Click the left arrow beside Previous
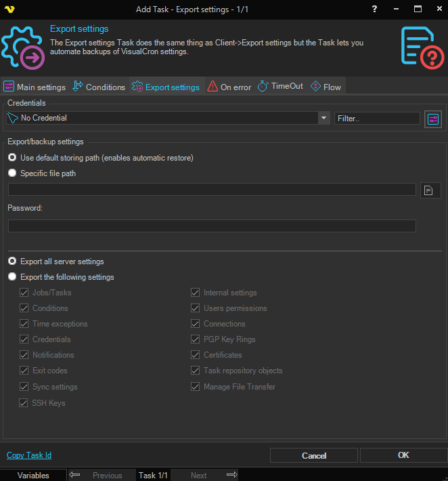The image size is (448, 481). (x=75, y=475)
